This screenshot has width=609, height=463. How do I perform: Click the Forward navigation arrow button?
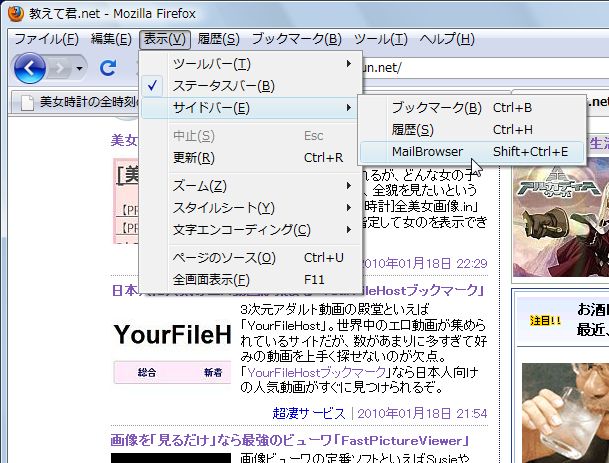(59, 68)
